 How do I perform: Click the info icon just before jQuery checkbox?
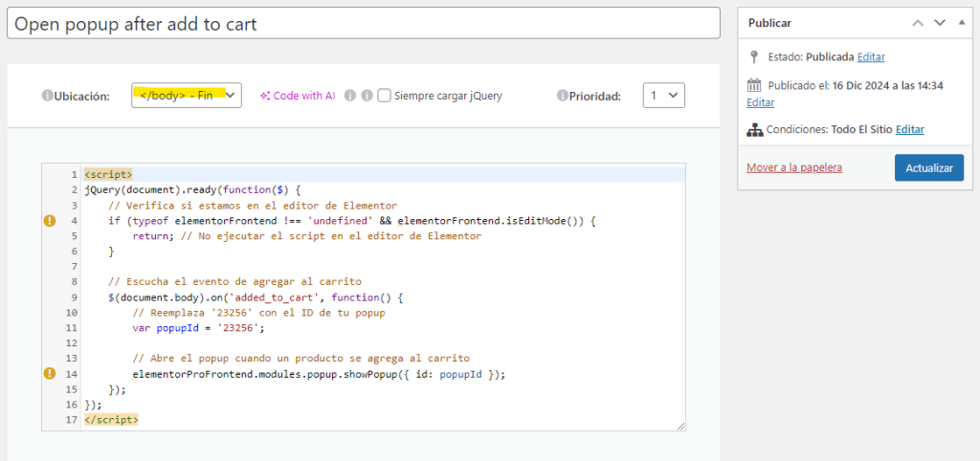(x=367, y=96)
